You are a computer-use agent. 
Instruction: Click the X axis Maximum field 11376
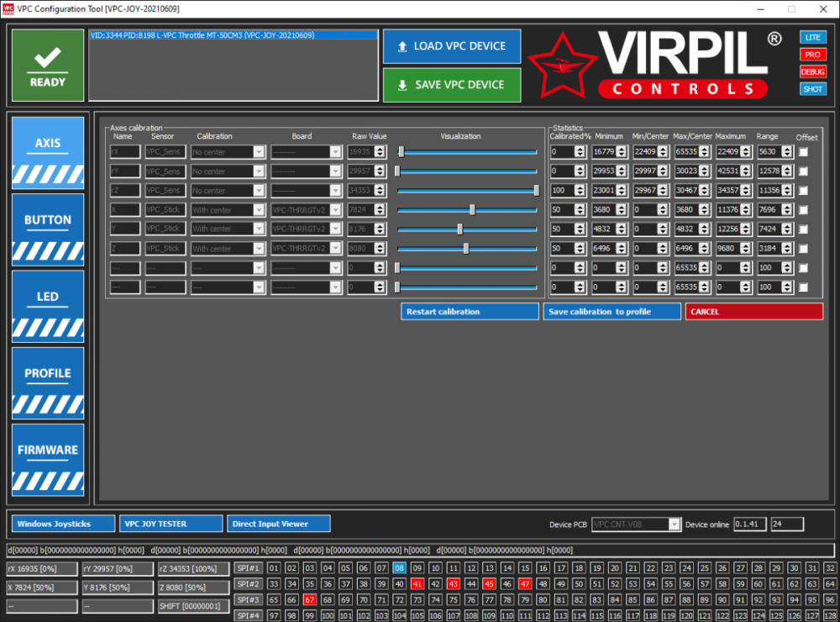click(x=733, y=209)
